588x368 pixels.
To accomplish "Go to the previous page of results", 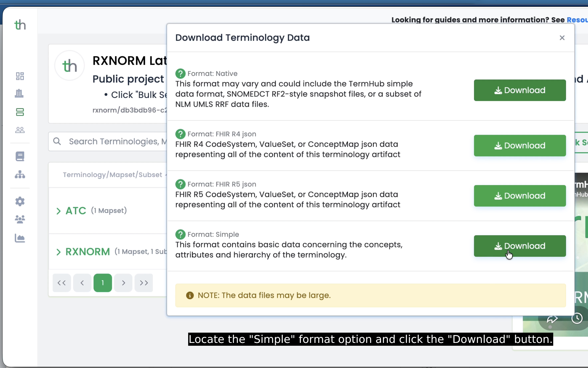I will [82, 283].
